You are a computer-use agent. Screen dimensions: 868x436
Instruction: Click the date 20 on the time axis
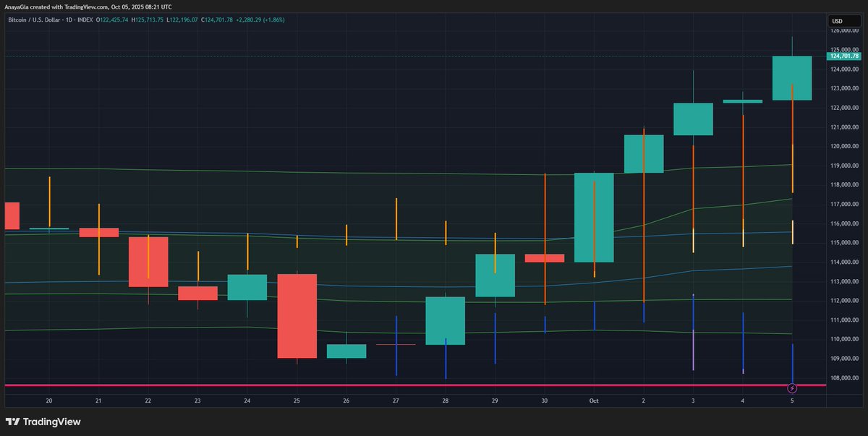[x=48, y=400]
